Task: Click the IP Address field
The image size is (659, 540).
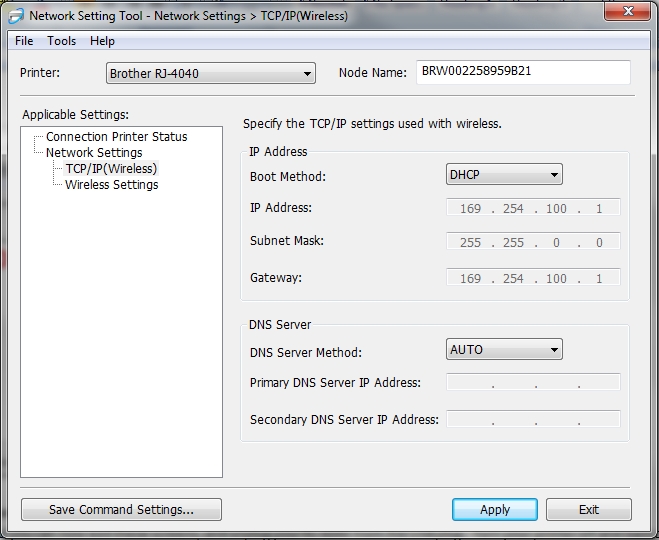Action: 533,208
